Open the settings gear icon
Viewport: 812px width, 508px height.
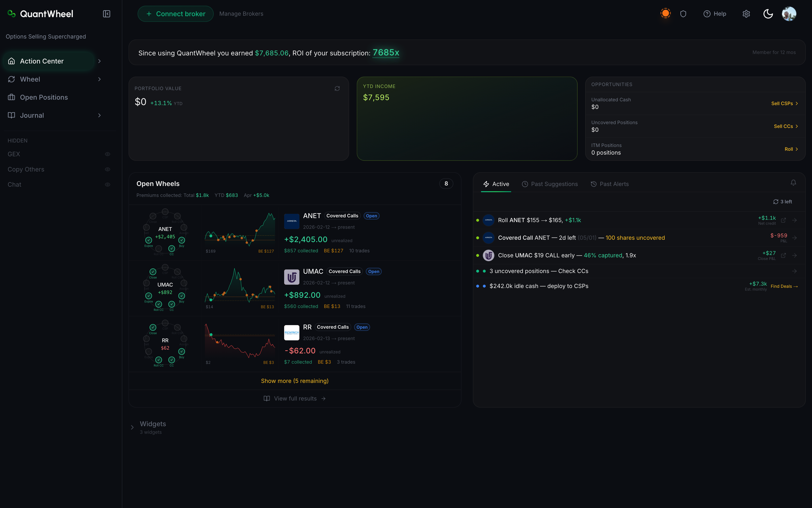[746, 14]
